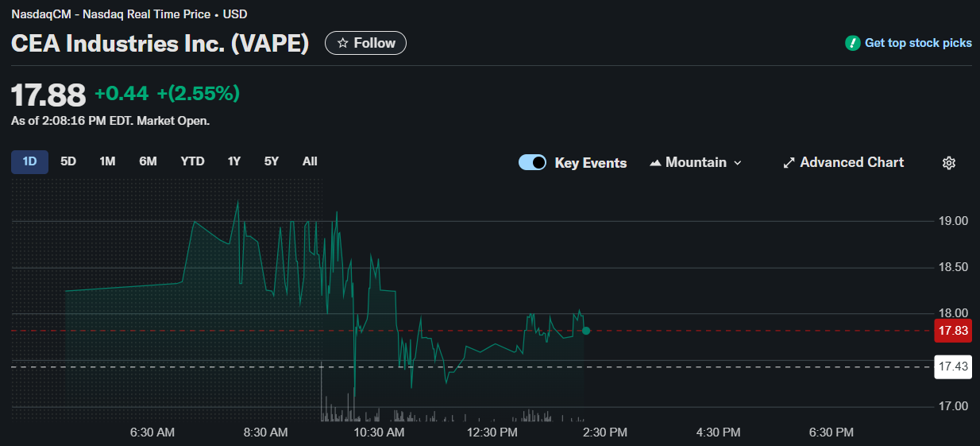Click the red 17.83 price label
Screen dimensions: 980x446
pos(953,331)
